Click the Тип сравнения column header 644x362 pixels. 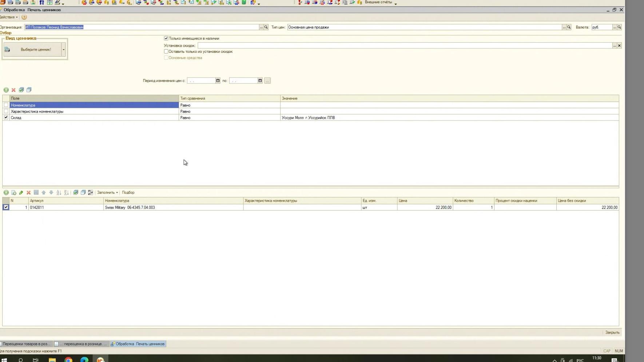tap(230, 98)
